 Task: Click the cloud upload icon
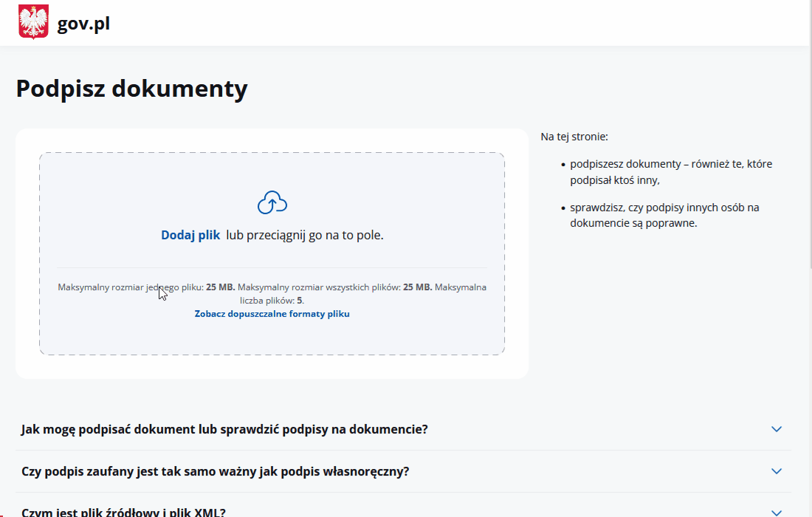tap(272, 202)
